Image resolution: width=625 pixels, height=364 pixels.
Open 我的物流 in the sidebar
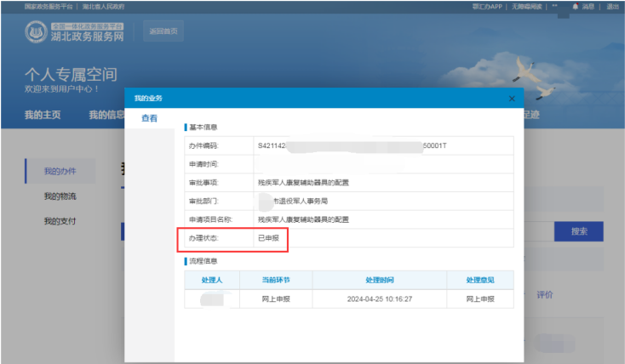coord(60,196)
